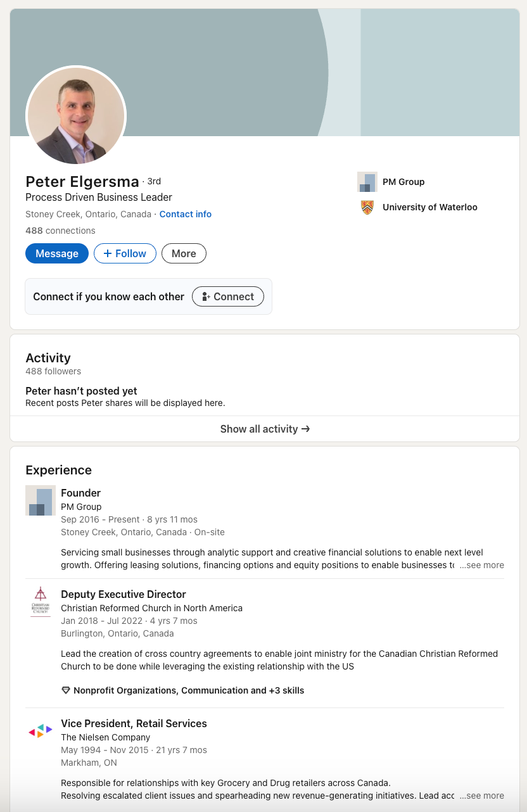Screen dimensions: 527x812
Task: Expand the Nielsen role description with see more
Action: coord(482,796)
